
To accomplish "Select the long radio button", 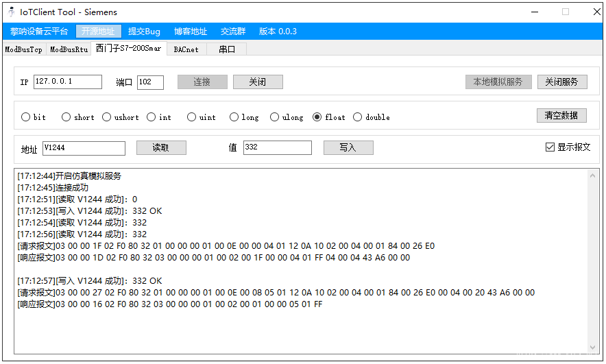I will pos(244,117).
